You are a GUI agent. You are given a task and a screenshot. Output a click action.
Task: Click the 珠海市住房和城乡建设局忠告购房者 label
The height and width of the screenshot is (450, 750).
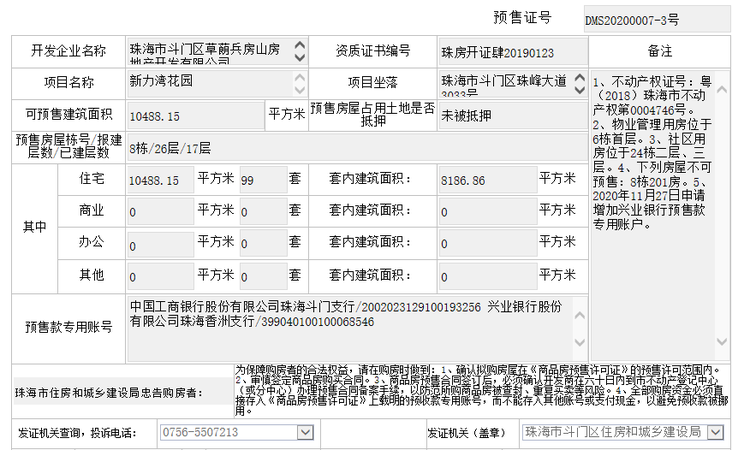coord(109,393)
